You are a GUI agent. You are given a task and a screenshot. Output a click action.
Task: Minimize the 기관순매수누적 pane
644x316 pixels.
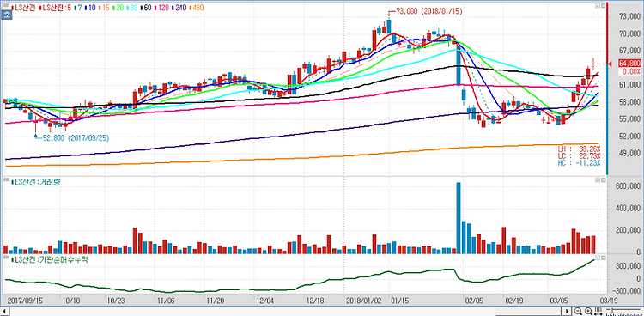click(x=598, y=258)
